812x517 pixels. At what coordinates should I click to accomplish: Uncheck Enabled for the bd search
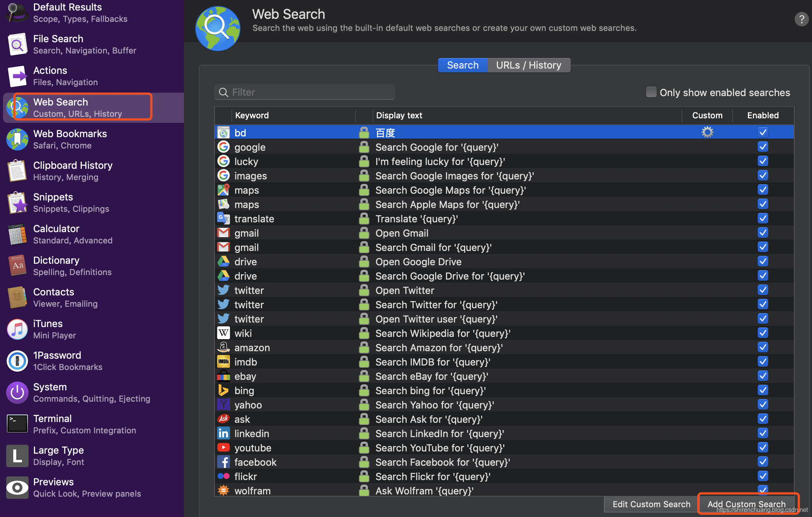pyautogui.click(x=763, y=132)
